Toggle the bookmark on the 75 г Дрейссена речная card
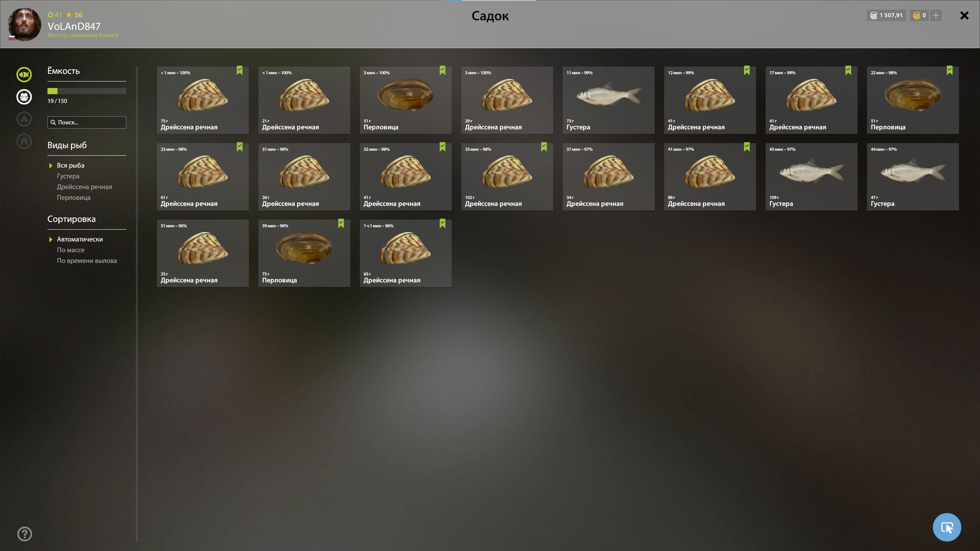The height and width of the screenshot is (551, 980). pyautogui.click(x=240, y=70)
